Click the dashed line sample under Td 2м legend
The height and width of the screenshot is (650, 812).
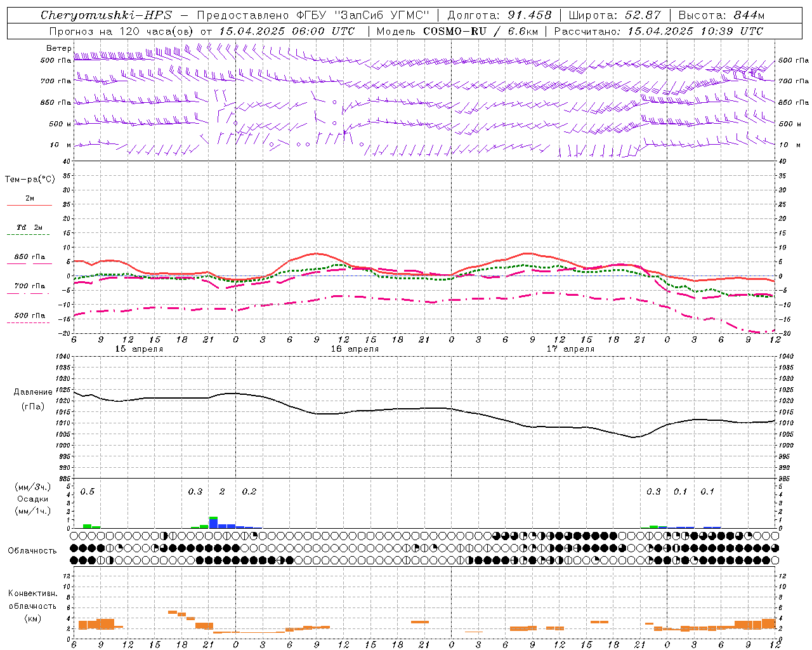coord(29,235)
